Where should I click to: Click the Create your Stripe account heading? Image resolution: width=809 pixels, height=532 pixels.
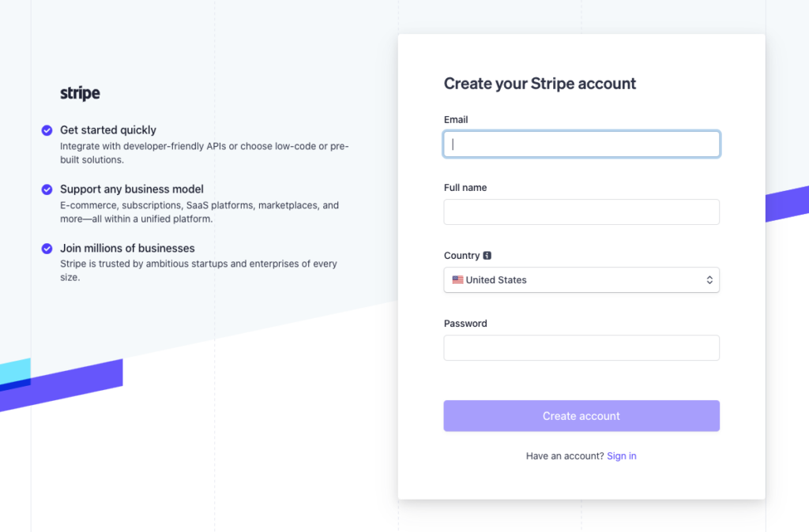(540, 84)
